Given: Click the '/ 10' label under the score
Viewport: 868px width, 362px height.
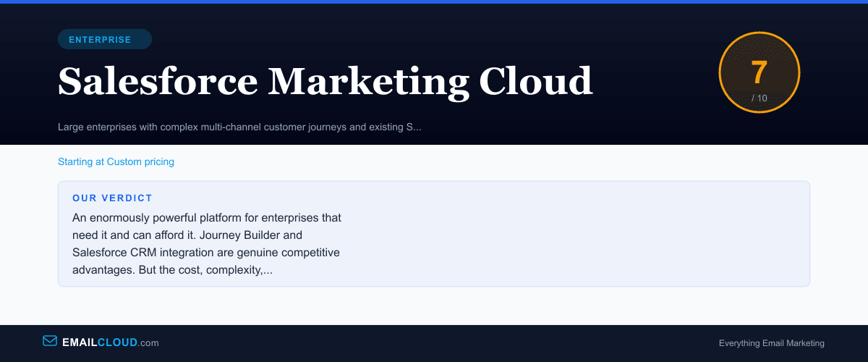Looking at the screenshot, I should 759,98.
